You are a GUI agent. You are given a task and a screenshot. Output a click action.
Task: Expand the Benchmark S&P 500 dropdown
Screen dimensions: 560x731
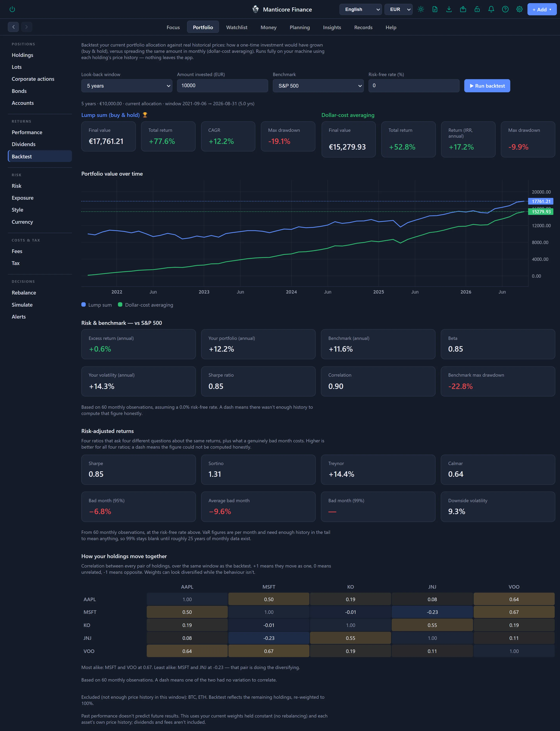click(x=318, y=86)
